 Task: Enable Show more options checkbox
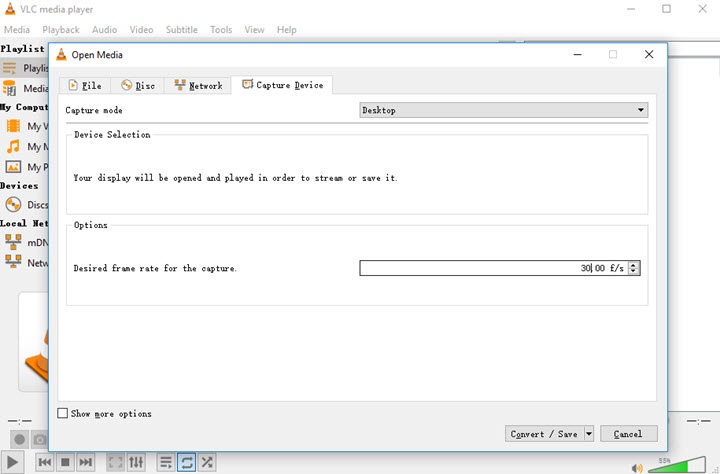pos(62,413)
